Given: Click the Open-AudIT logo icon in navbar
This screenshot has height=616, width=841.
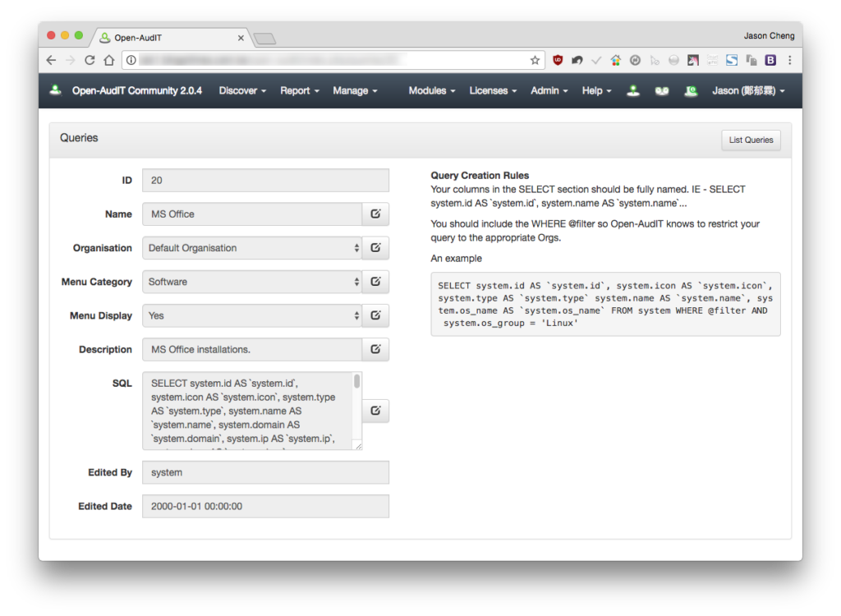Looking at the screenshot, I should (55, 90).
